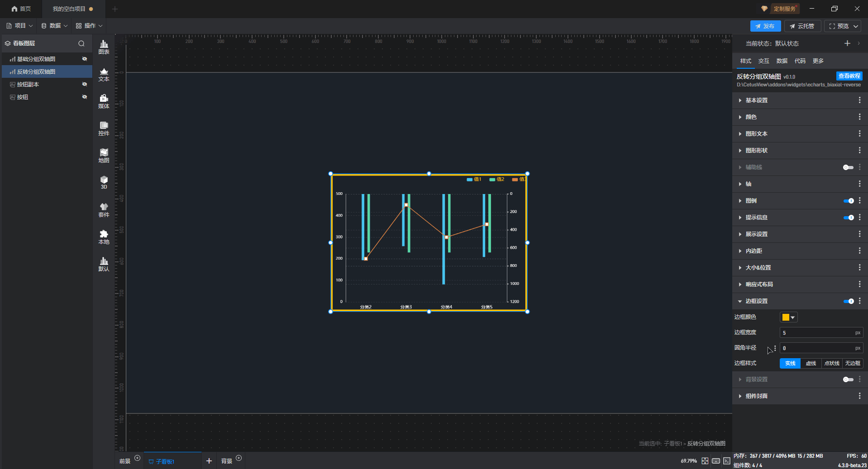
Task: Switch to the 交互 interaction tab
Action: [x=763, y=61]
